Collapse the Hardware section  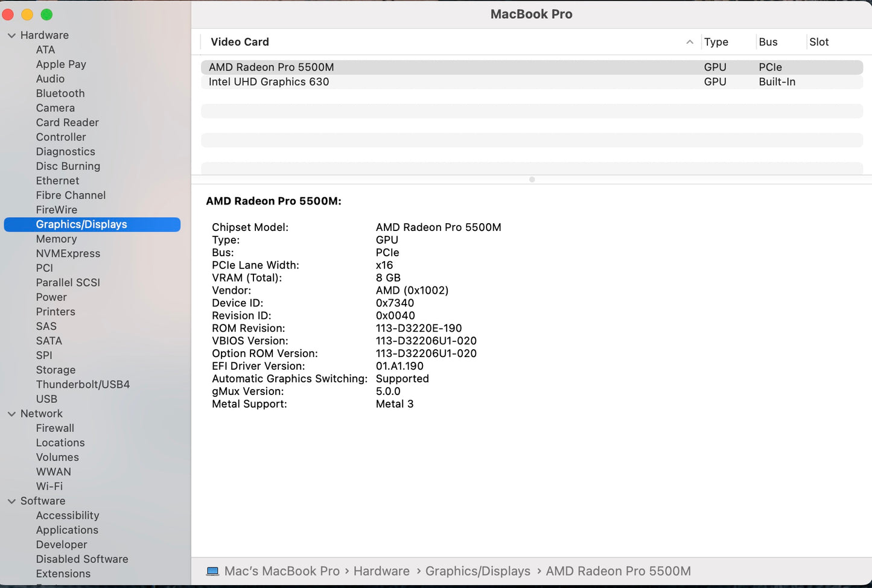coord(11,36)
